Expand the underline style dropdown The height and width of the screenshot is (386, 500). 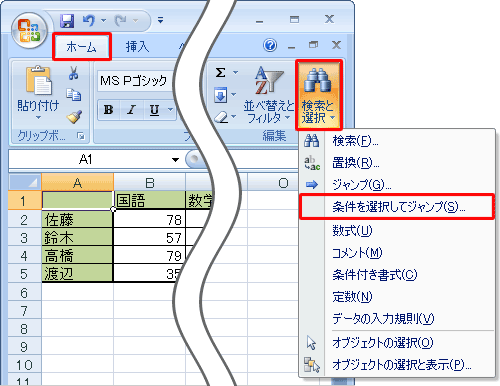(x=170, y=110)
